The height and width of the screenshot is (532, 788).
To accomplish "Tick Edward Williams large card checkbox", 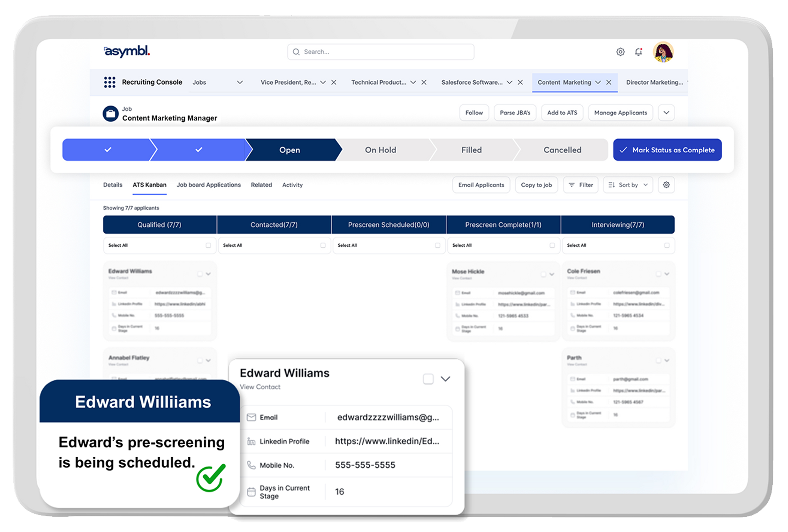I will coord(428,379).
